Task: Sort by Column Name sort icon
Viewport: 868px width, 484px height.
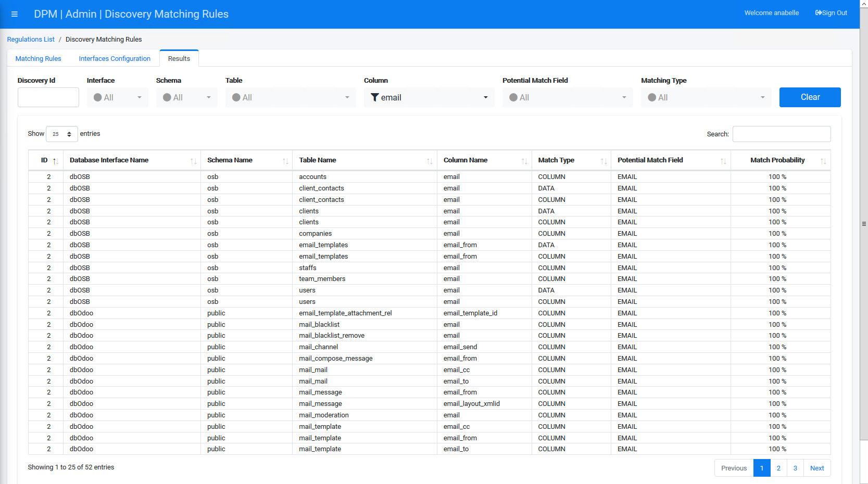Action: click(x=524, y=161)
